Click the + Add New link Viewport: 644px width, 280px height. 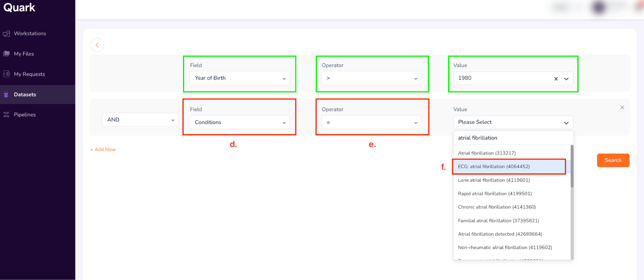103,150
